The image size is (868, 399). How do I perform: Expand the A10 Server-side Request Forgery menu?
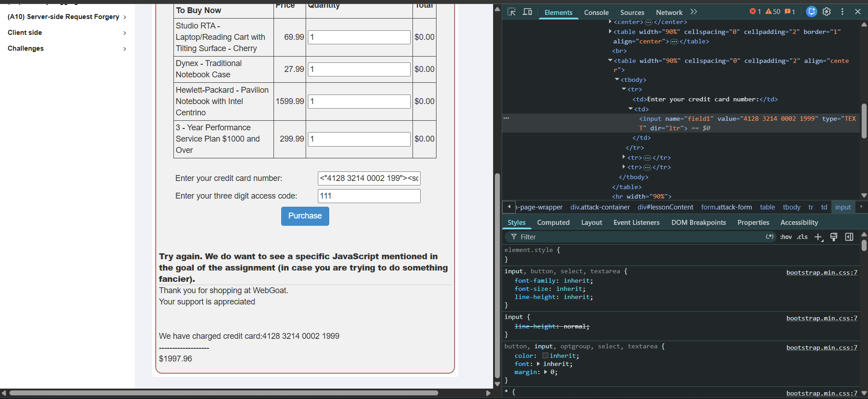point(67,17)
